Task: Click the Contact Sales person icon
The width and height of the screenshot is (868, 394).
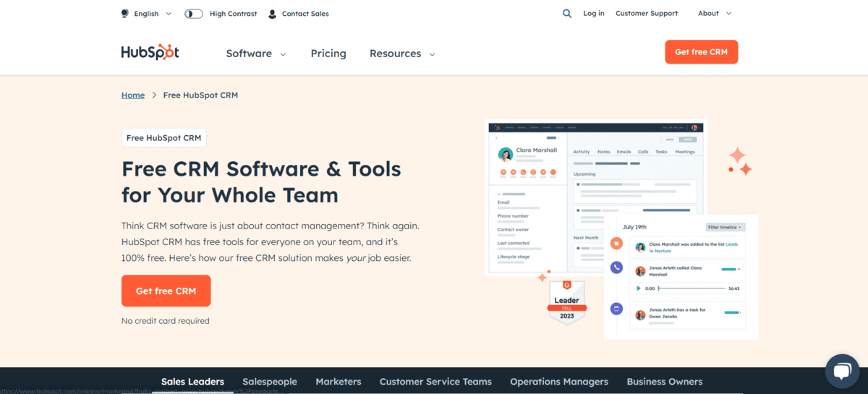Action: (272, 14)
